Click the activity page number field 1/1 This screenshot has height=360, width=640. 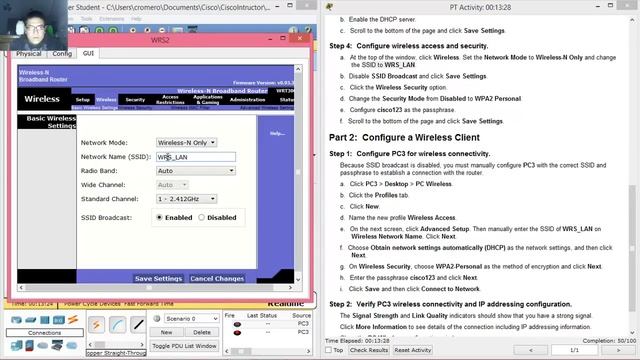pyautogui.click(x=574, y=350)
